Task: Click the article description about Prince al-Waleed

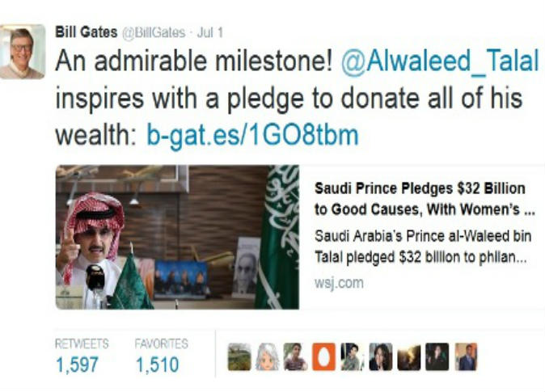Action: coord(423,247)
